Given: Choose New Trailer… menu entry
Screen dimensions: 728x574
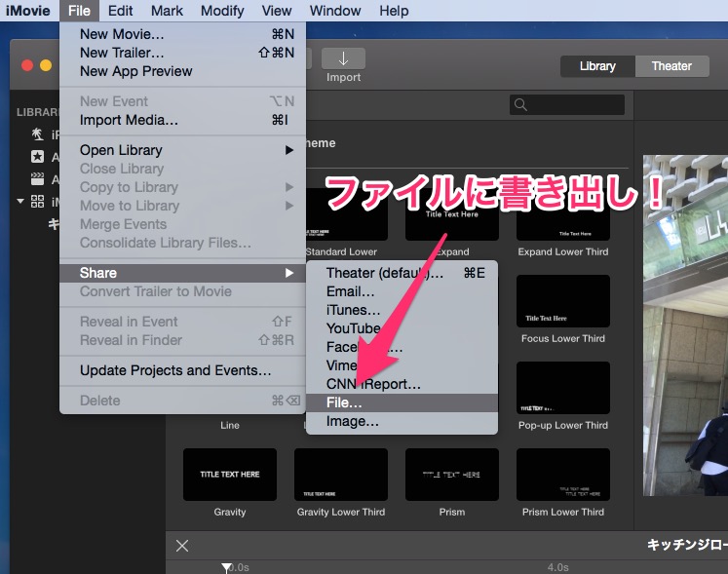Looking at the screenshot, I should click(x=182, y=53).
